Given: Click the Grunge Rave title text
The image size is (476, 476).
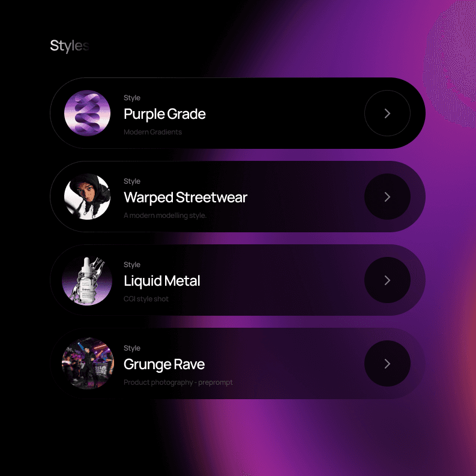Looking at the screenshot, I should [164, 364].
